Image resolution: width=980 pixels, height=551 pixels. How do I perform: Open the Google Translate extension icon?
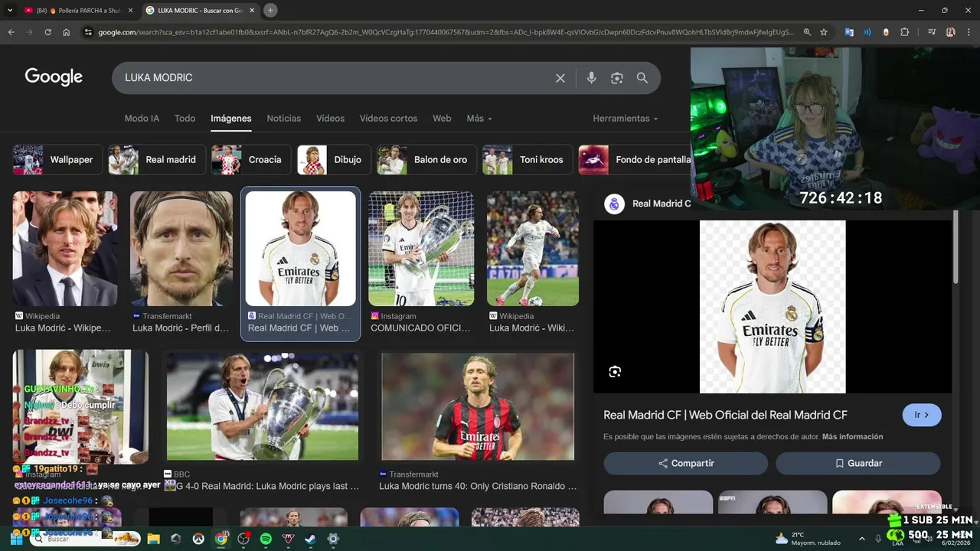coord(849,32)
